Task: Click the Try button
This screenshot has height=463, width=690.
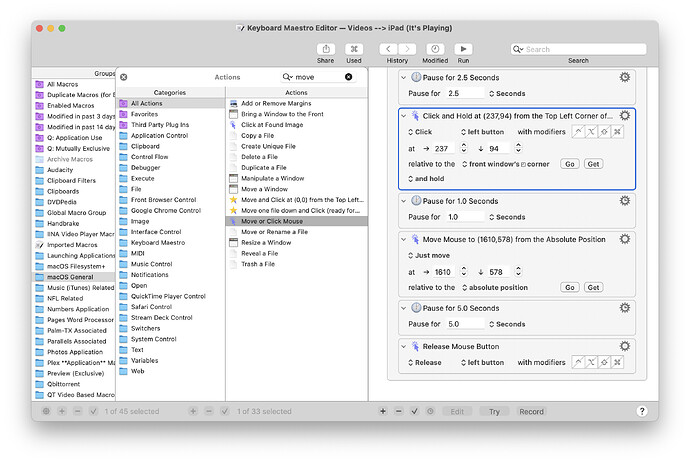Action: 494,412
